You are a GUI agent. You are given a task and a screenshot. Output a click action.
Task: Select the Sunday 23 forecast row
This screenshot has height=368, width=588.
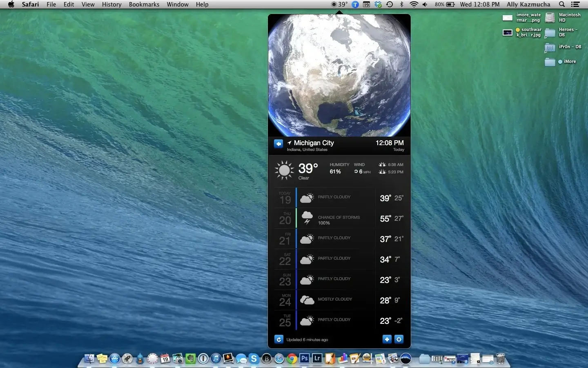(339, 280)
